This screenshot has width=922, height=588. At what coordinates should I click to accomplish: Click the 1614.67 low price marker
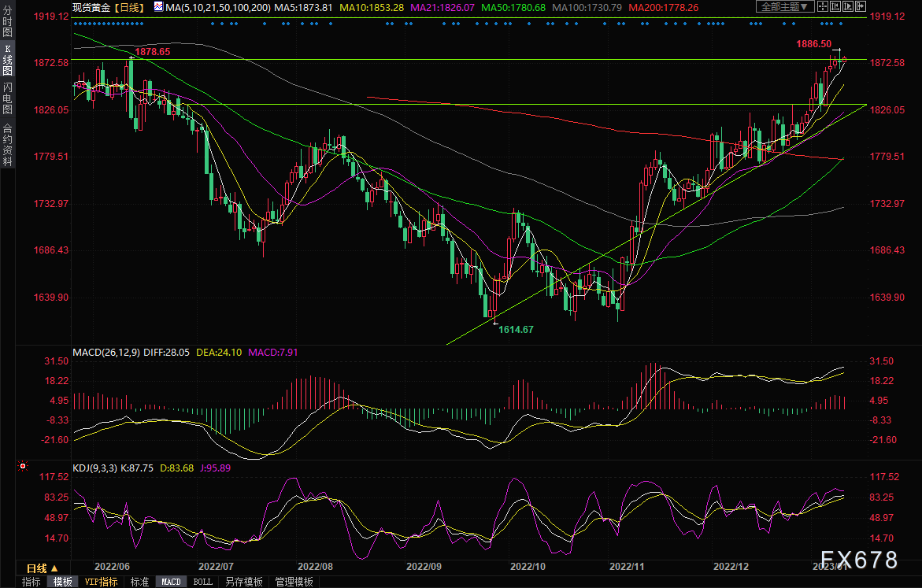tap(516, 330)
